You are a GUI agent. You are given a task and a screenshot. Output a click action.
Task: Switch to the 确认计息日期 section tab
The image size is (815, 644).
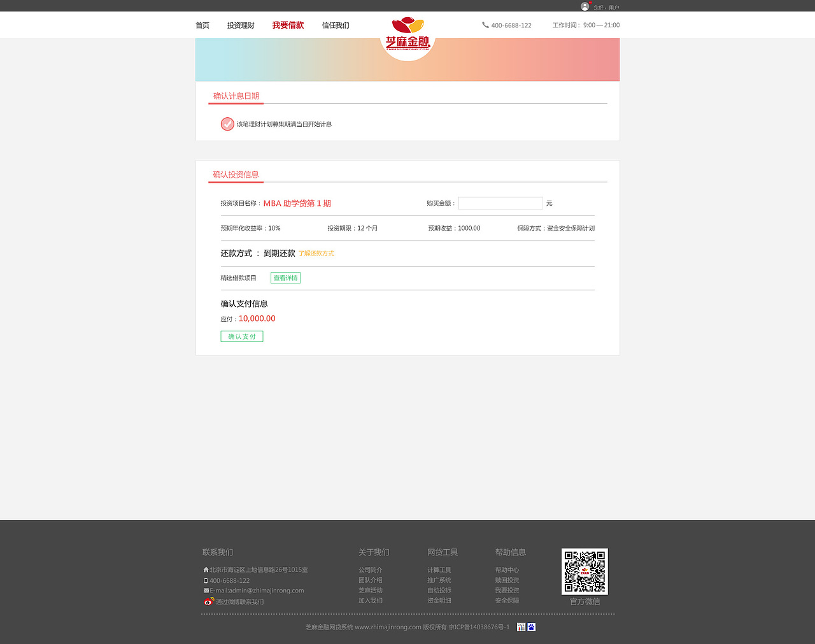pos(236,96)
